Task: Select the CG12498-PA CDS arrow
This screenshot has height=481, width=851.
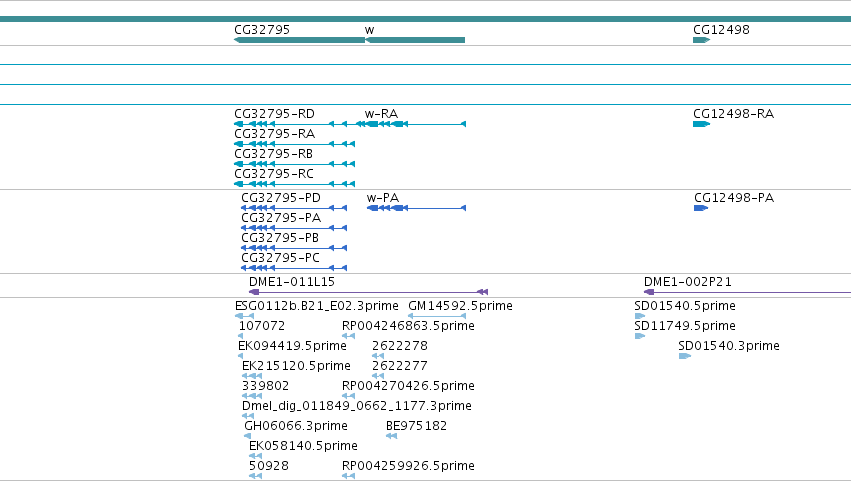Action: (701, 208)
